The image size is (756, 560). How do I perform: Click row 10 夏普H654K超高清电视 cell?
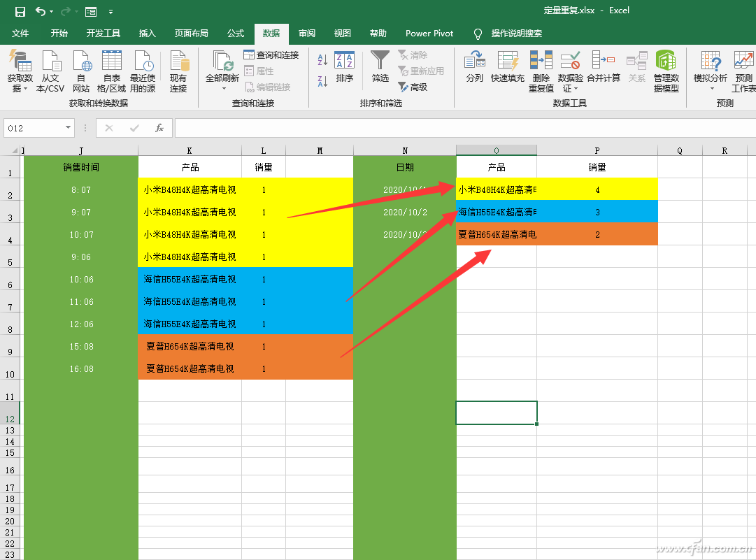tap(190, 368)
